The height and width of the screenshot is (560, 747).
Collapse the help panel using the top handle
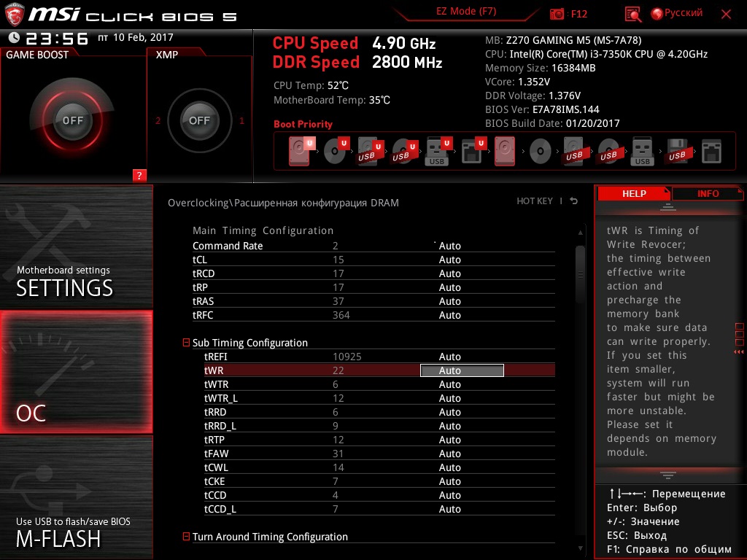click(668, 206)
